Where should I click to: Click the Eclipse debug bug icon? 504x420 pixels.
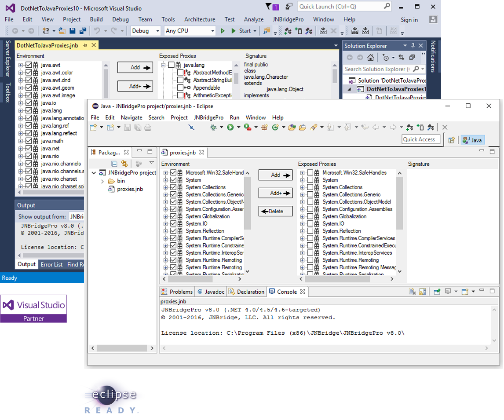pyautogui.click(x=213, y=128)
